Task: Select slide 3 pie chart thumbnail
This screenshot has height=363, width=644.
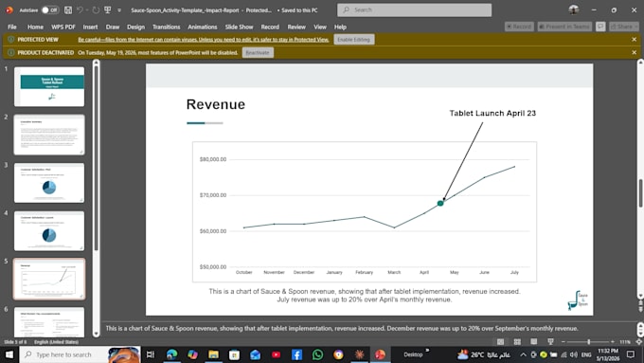Action: (x=49, y=183)
